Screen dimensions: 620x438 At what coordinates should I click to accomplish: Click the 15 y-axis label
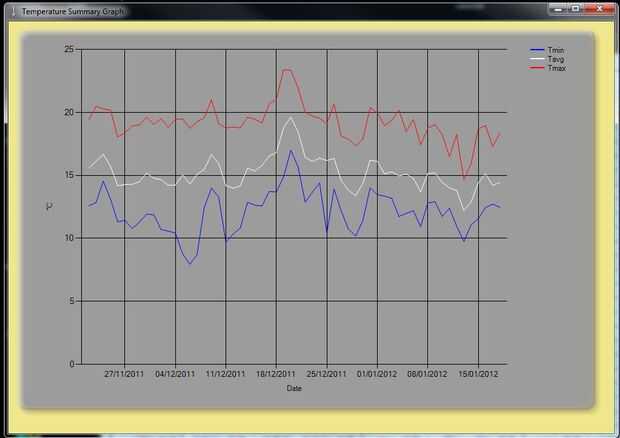(x=69, y=175)
